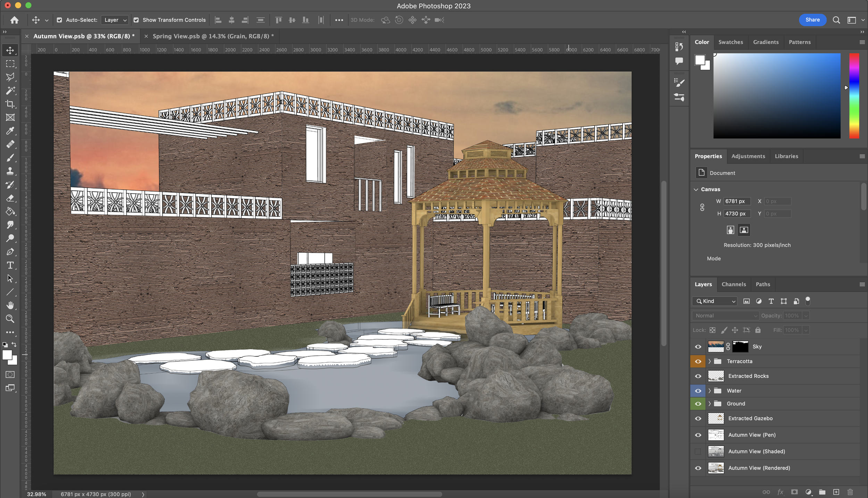Expand the Terracotta group

[709, 361]
